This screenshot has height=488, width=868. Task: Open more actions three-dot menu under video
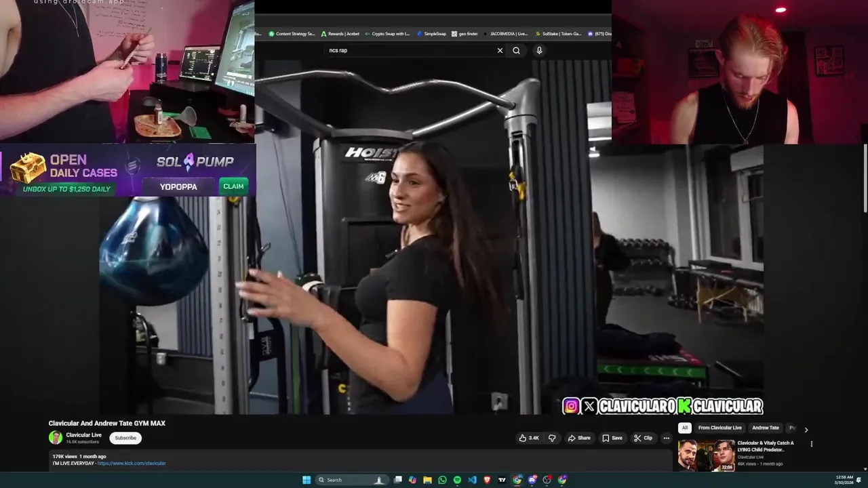tap(666, 438)
